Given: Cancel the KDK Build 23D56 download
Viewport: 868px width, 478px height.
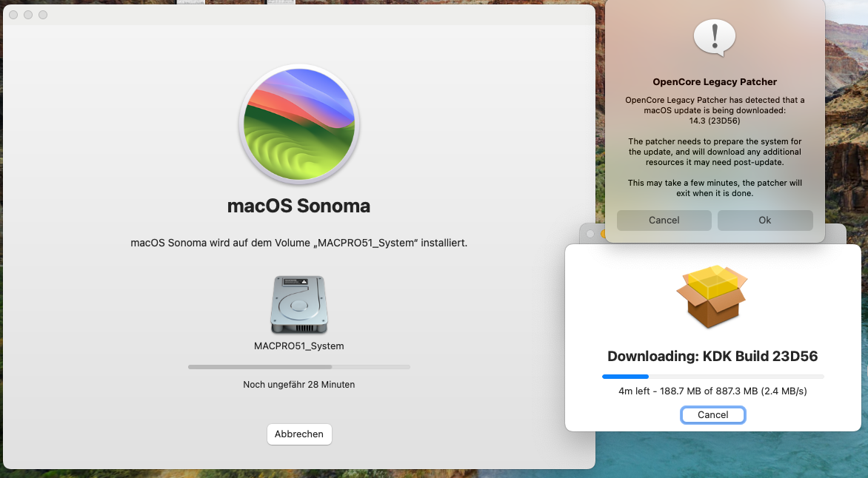Looking at the screenshot, I should click(x=713, y=415).
